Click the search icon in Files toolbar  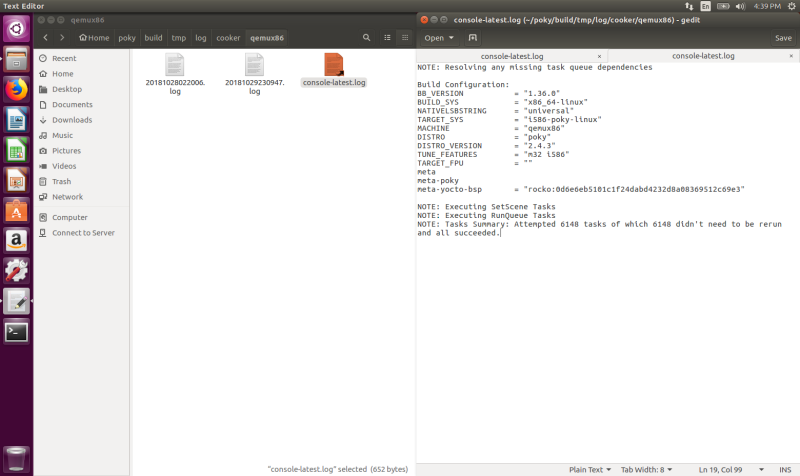click(x=366, y=38)
